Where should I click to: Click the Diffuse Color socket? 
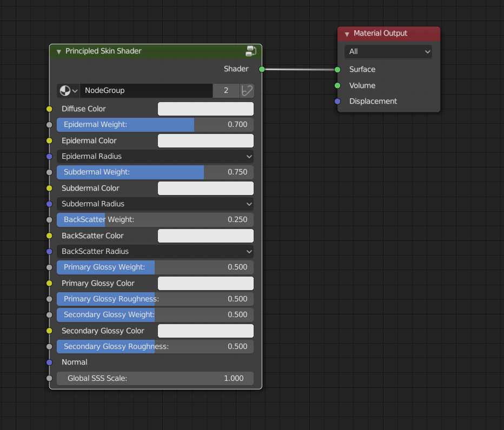pos(49,109)
